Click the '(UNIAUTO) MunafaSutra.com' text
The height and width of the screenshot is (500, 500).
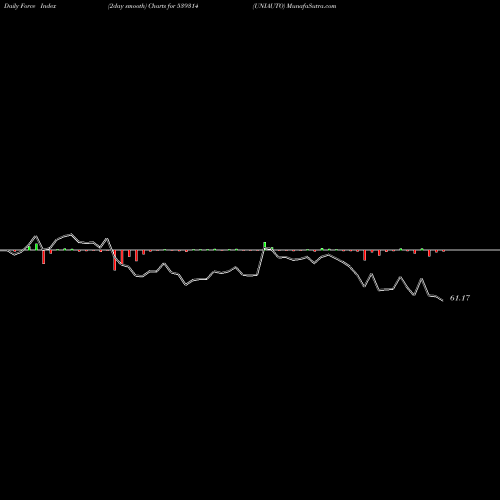click(294, 6)
